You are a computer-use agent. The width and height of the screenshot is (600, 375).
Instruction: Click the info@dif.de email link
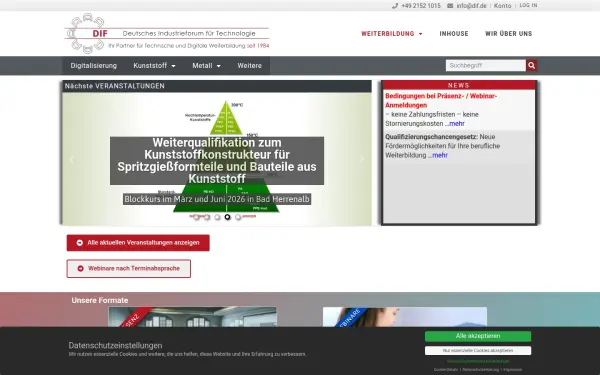click(471, 6)
